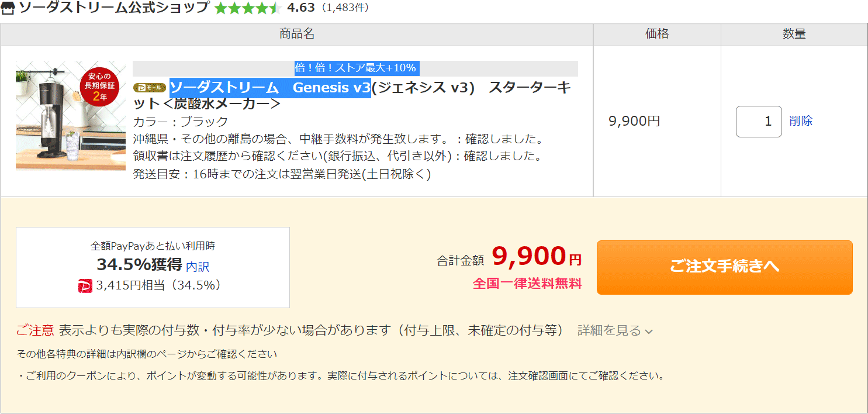Expand the 詳細を見る notice details

coord(615,330)
